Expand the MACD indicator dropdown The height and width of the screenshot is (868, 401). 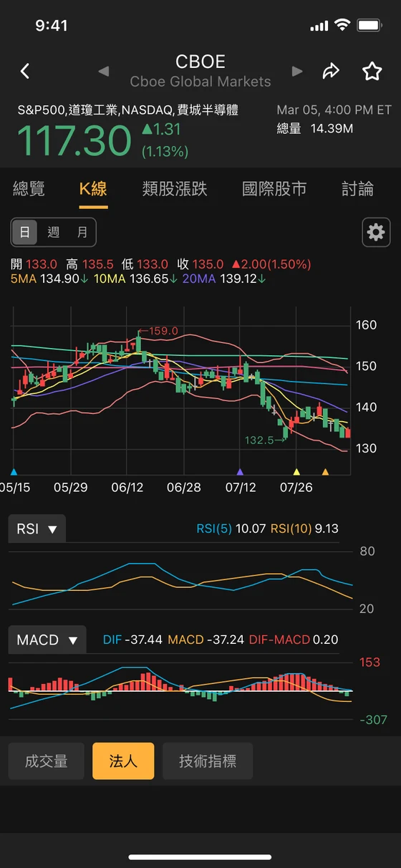[47, 640]
